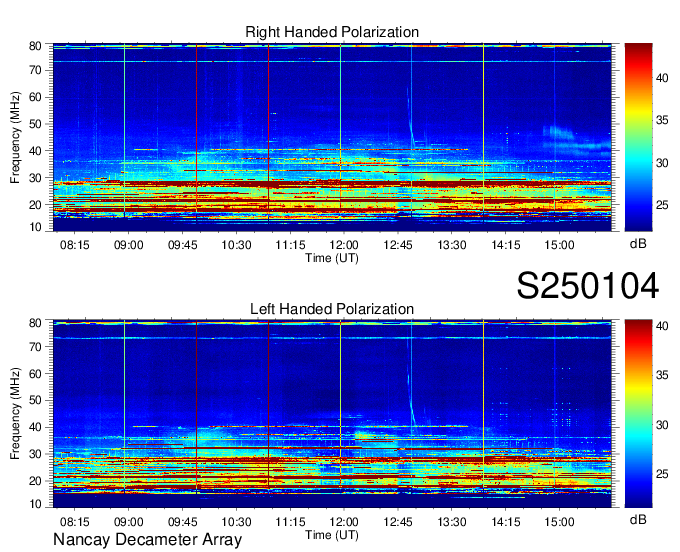Image resolution: width=680 pixels, height=552 pixels.
Task: Click the 10 MHz tick of Right Handed plot
Action: pyautogui.click(x=35, y=227)
